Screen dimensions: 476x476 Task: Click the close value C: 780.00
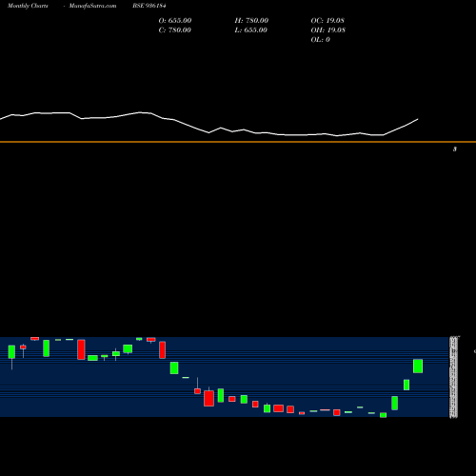coord(174,30)
